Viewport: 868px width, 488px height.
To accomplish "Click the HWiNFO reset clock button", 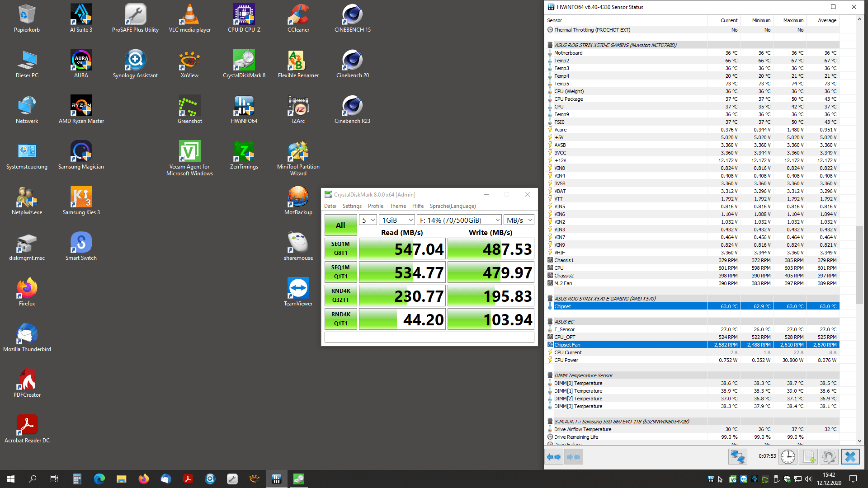I will (x=788, y=457).
